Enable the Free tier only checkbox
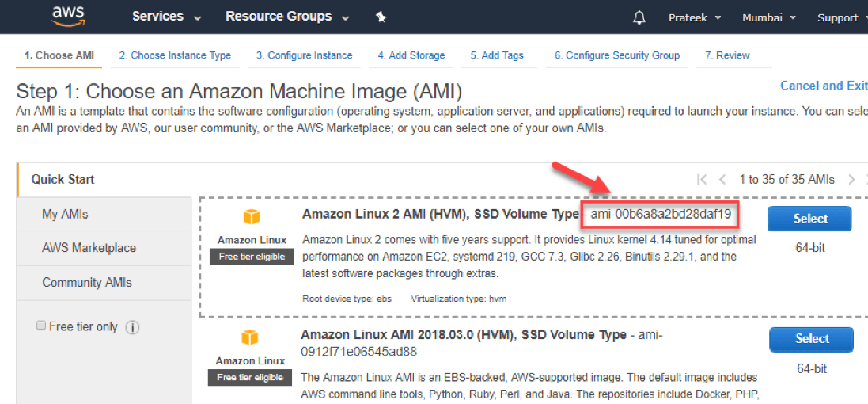Viewport: 868px width, 404px height. tap(41, 326)
